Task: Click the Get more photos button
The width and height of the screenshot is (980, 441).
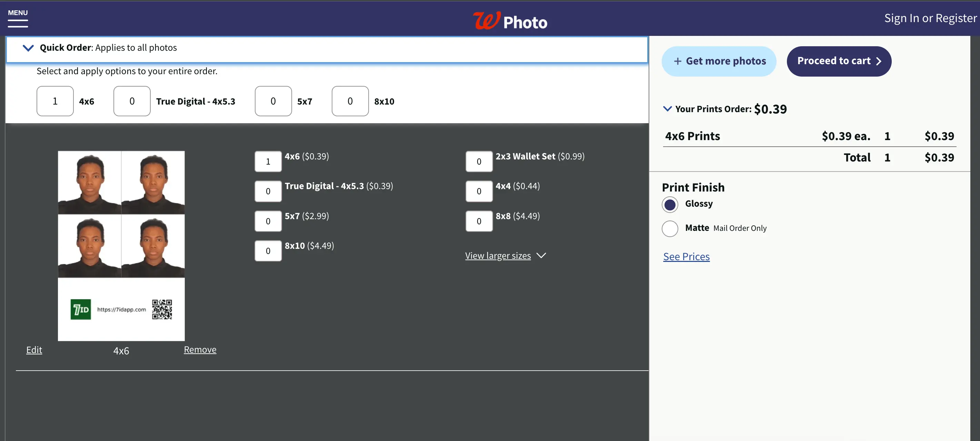Action: coord(719,61)
